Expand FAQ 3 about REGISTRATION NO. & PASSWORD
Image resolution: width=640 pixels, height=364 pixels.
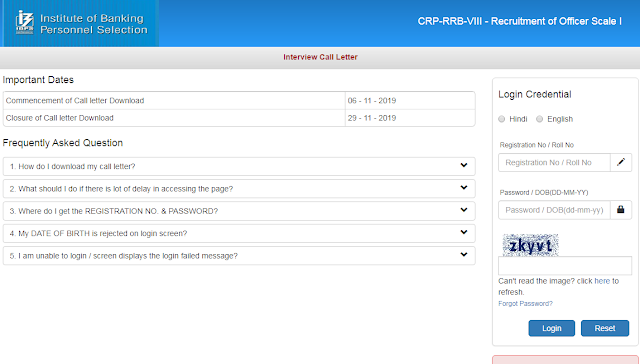click(x=239, y=211)
